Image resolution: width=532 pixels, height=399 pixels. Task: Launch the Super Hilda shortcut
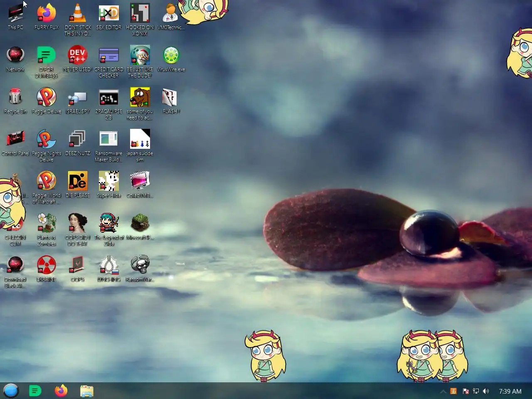[x=109, y=185]
